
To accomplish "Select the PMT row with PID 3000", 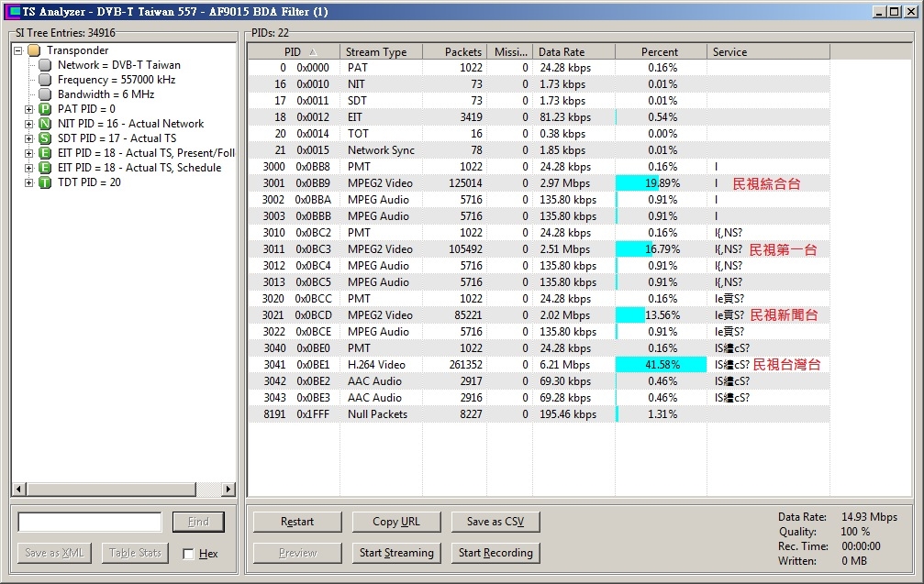I will tap(539, 167).
